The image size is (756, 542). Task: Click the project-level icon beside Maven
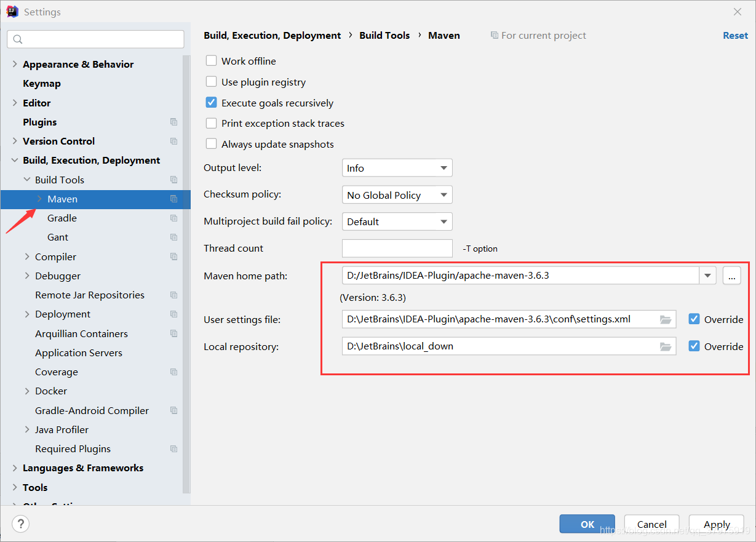pyautogui.click(x=173, y=199)
